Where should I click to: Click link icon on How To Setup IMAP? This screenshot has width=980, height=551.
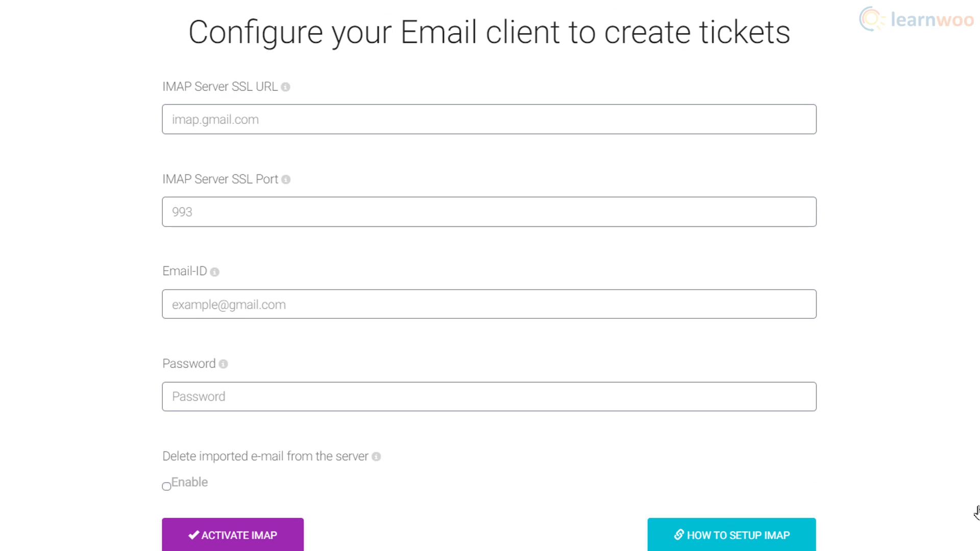click(679, 535)
